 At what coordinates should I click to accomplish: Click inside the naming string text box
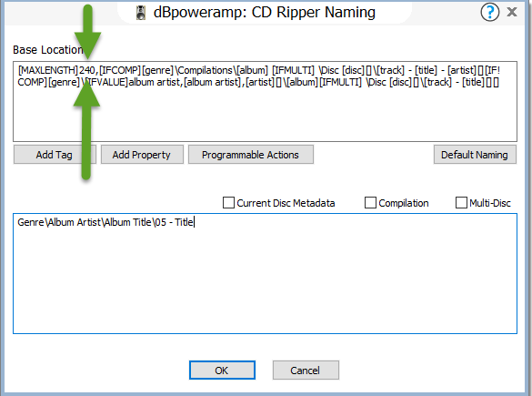coord(265,101)
